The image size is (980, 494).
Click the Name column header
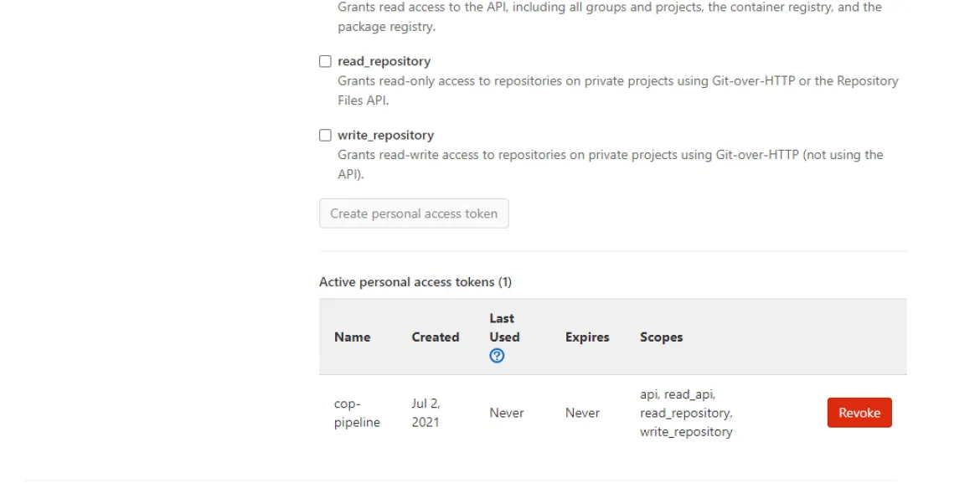pos(353,337)
